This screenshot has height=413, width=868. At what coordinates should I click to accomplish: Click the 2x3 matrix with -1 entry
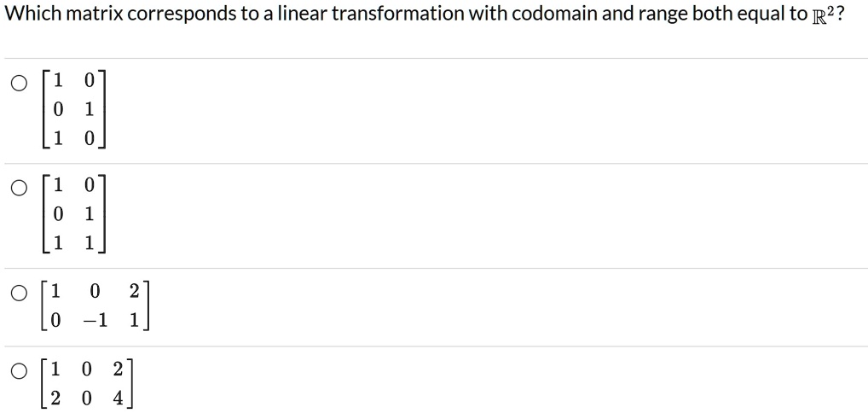95,305
